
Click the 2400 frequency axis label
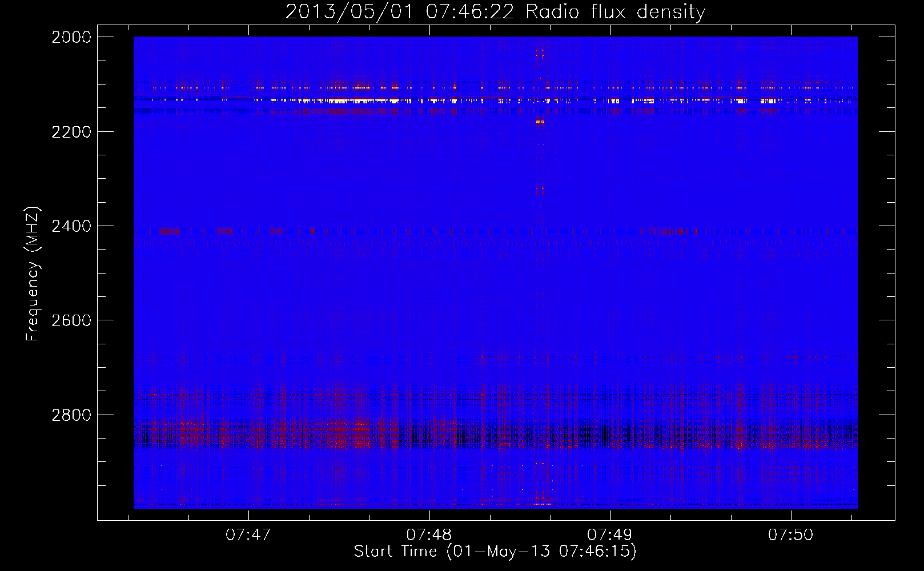71,226
